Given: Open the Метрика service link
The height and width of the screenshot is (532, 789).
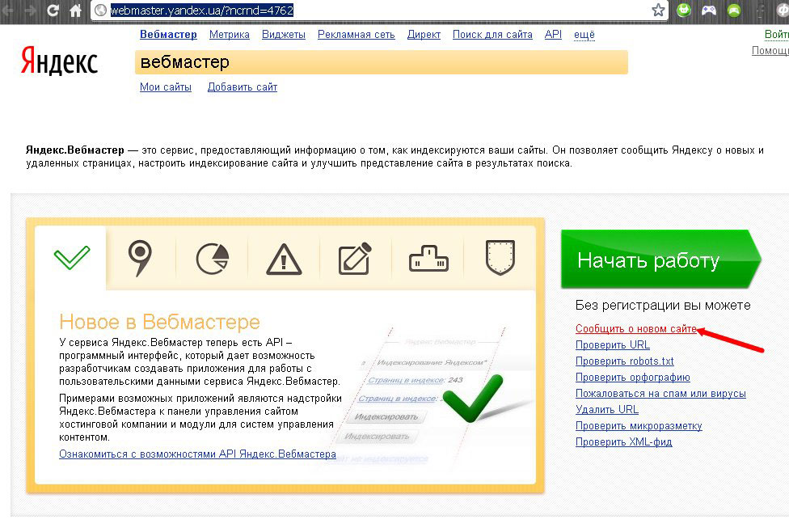Looking at the screenshot, I should tap(230, 34).
